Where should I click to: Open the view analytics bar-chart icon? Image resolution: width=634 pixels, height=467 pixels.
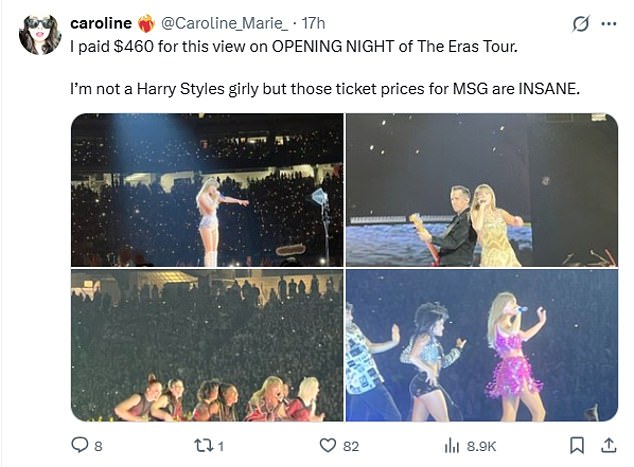(x=451, y=445)
